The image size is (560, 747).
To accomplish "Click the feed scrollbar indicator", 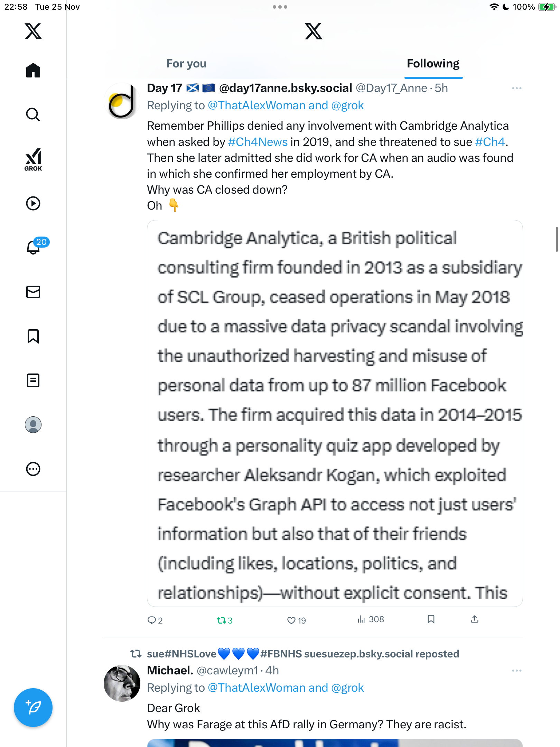I will (x=557, y=239).
